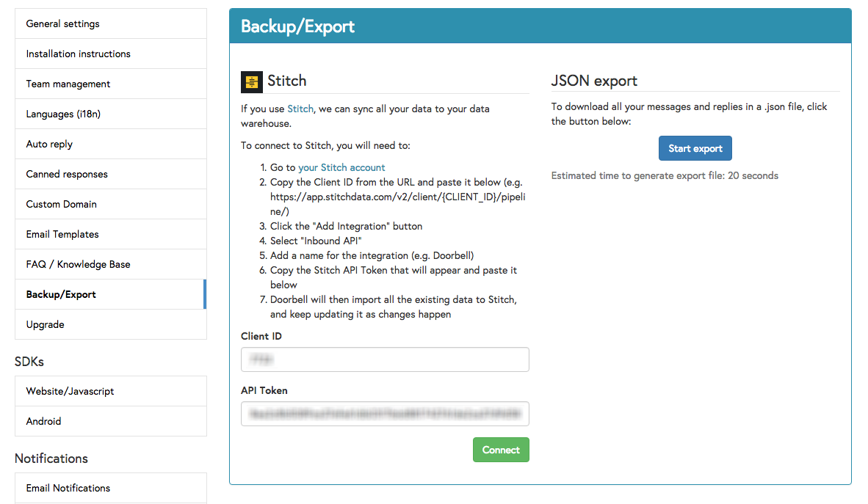Open your Stitch account link
The height and width of the screenshot is (504, 868).
pyautogui.click(x=341, y=167)
